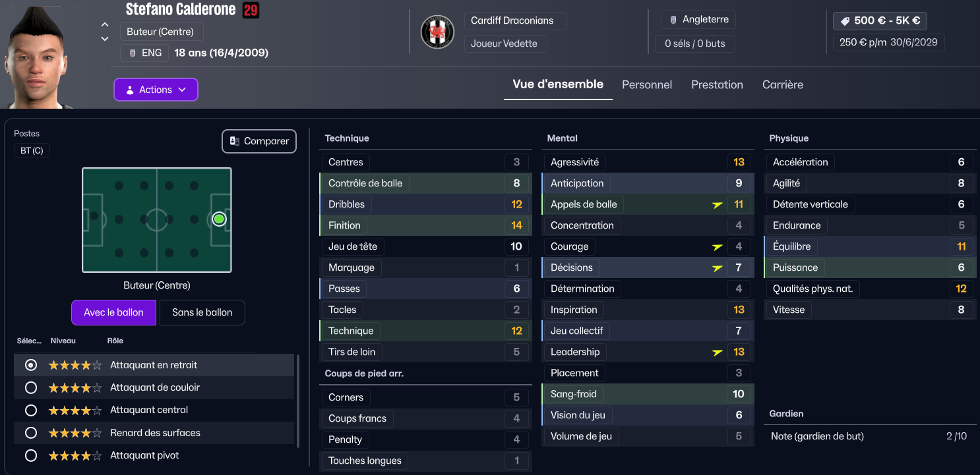Open the Carrière tab
980x475 pixels.
coord(783,85)
